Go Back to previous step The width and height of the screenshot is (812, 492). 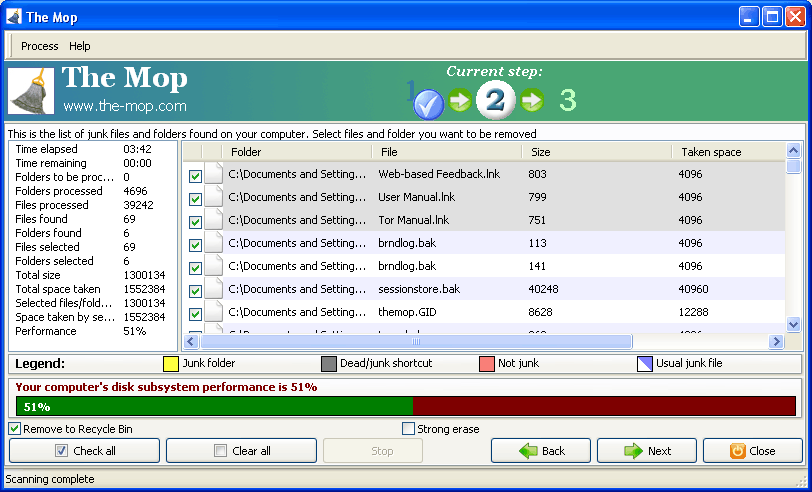click(541, 451)
